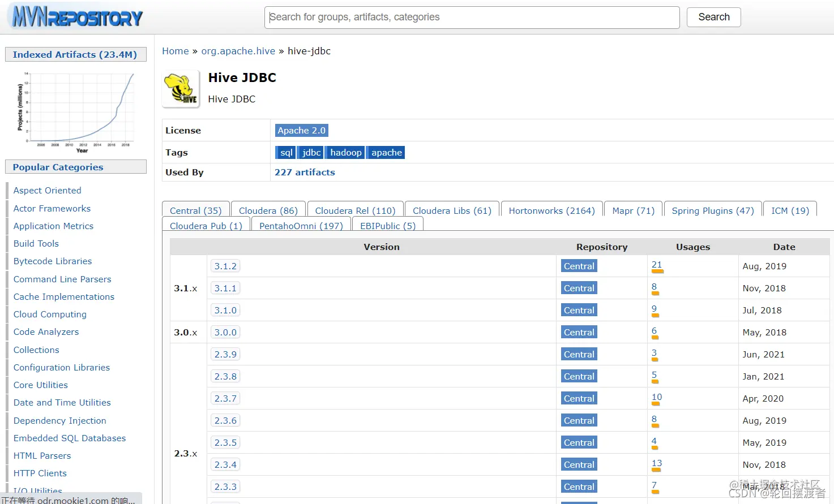Viewport: 834px width, 504px height.
Task: Click Central repository badge for 3.1.2
Action: click(x=579, y=266)
